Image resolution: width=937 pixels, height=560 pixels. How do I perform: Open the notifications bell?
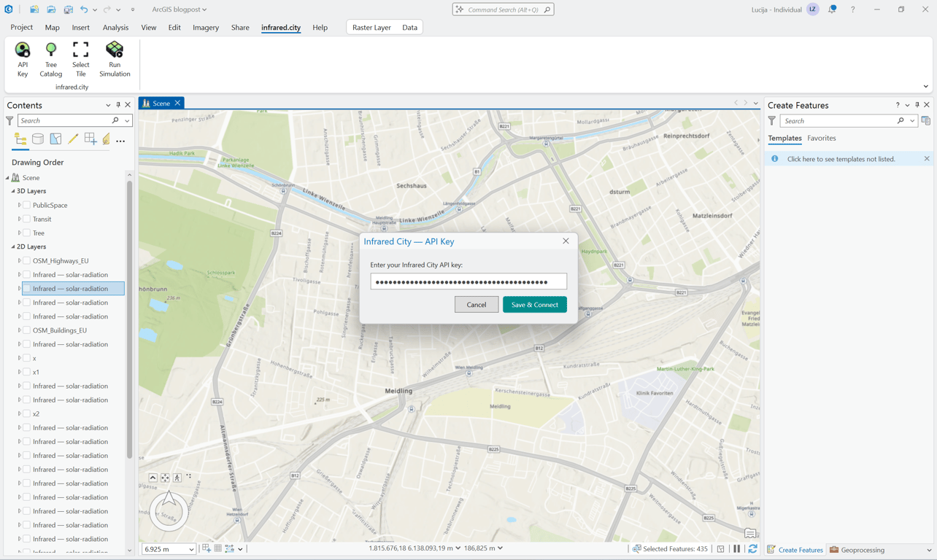(832, 9)
